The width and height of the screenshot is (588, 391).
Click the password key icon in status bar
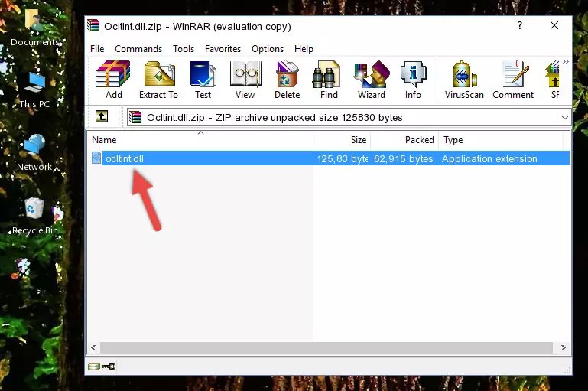(109, 367)
